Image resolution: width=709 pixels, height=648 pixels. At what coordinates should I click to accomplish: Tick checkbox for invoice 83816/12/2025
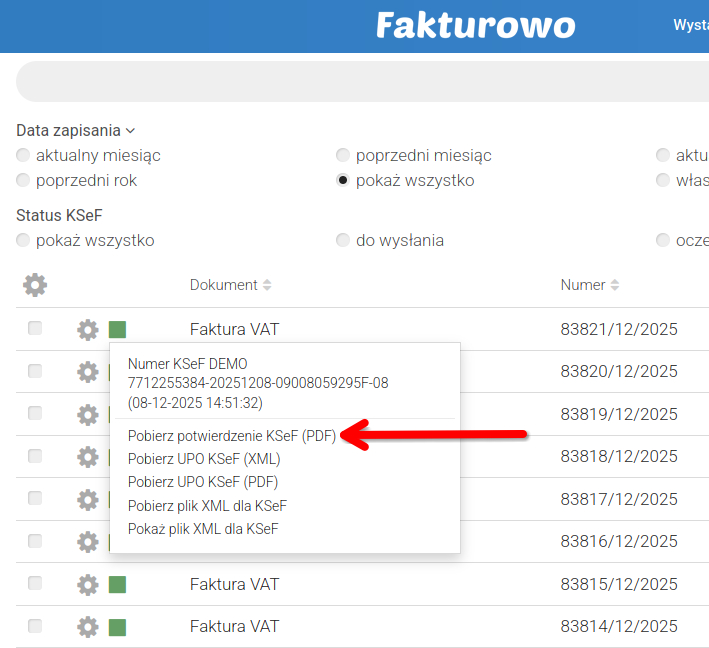tap(35, 540)
